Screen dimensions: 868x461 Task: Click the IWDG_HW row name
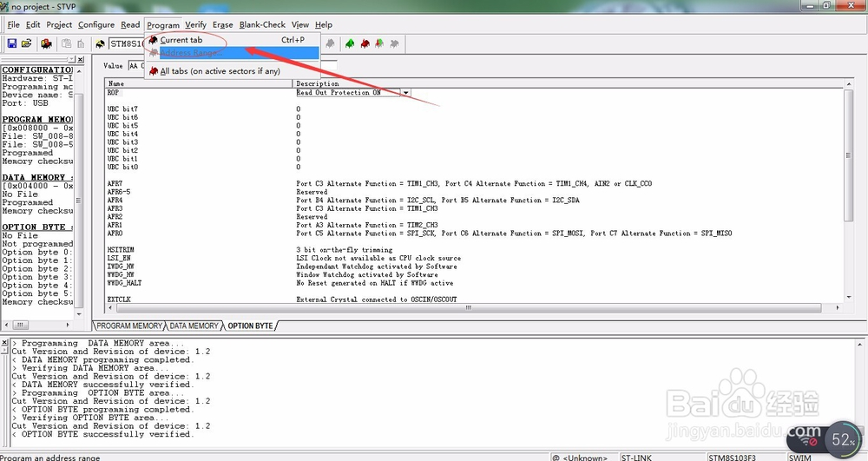tap(120, 267)
